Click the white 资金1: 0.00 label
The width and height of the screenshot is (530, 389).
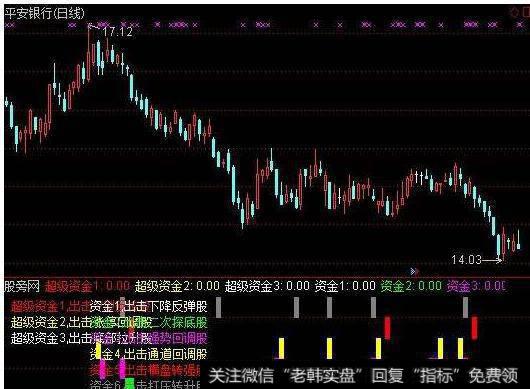pos(345,287)
